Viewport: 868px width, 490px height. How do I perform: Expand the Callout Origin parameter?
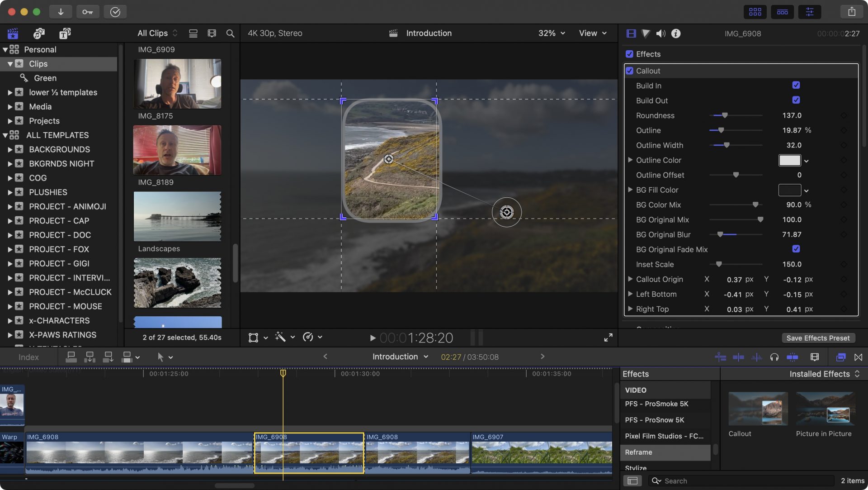630,279
